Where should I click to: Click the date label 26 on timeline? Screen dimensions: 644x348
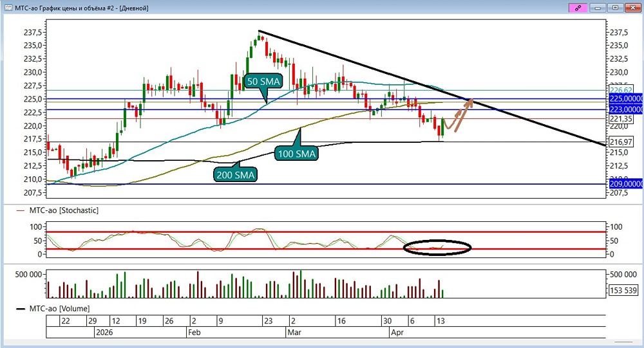(169, 321)
